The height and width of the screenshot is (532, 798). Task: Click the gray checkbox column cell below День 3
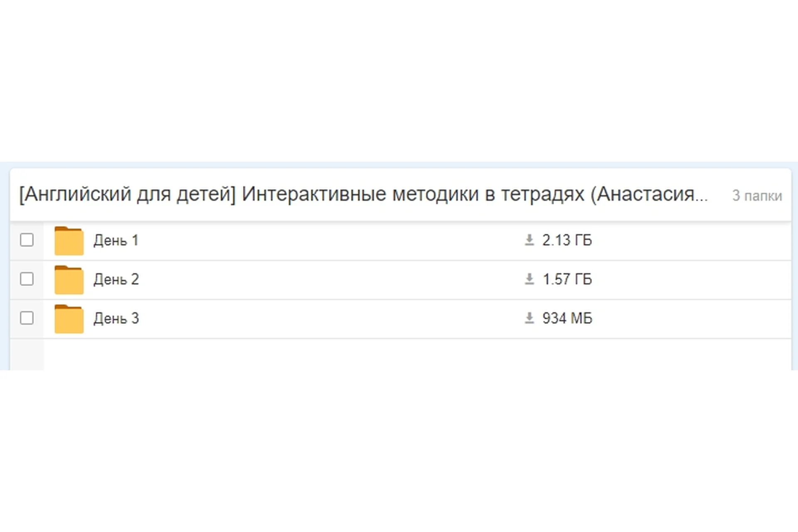pos(27,354)
